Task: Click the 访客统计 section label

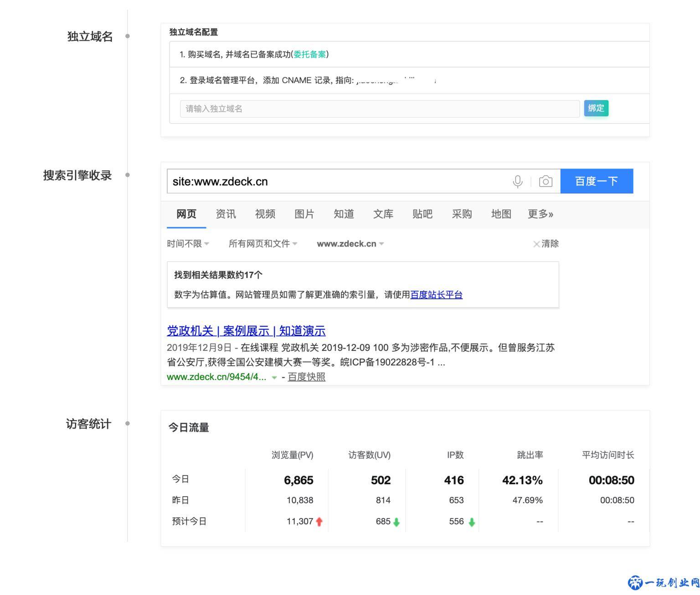Action: [88, 424]
